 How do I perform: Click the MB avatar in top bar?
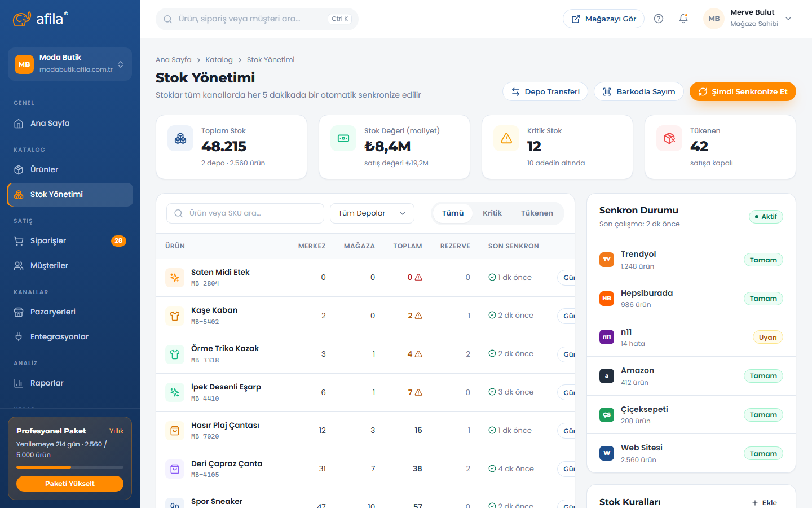point(714,19)
